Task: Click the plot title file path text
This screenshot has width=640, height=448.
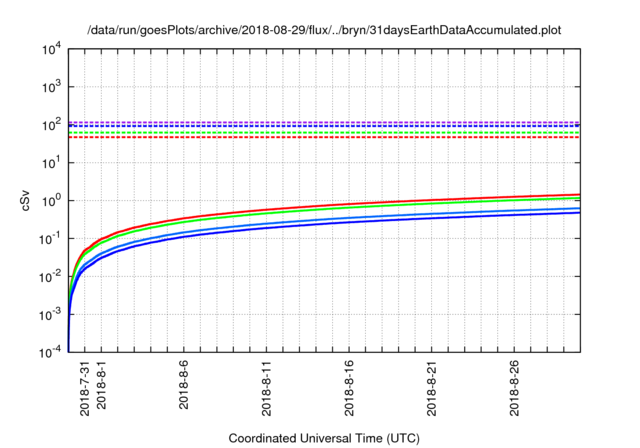Action: click(x=324, y=30)
